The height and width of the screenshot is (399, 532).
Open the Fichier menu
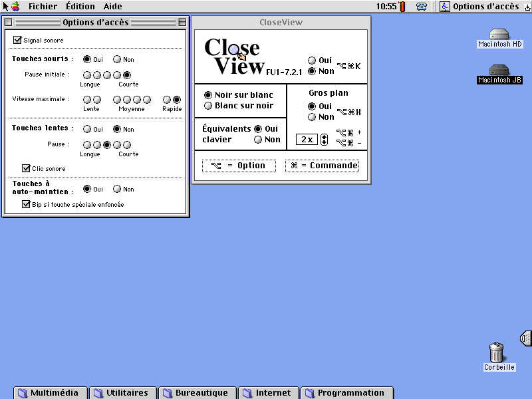coord(43,7)
